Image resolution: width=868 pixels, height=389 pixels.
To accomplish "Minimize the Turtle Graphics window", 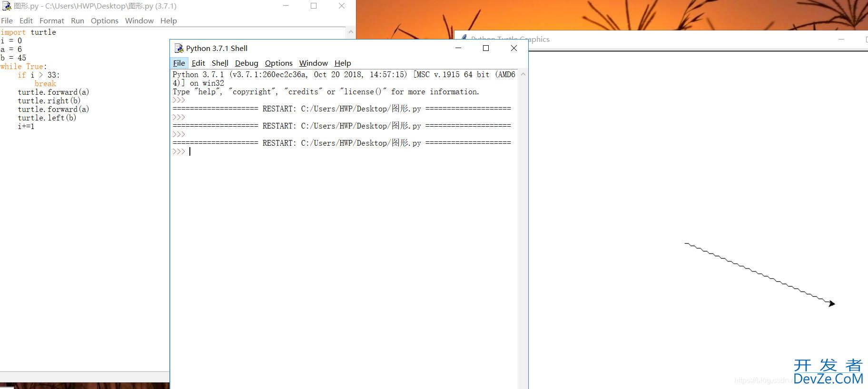I will pos(841,39).
